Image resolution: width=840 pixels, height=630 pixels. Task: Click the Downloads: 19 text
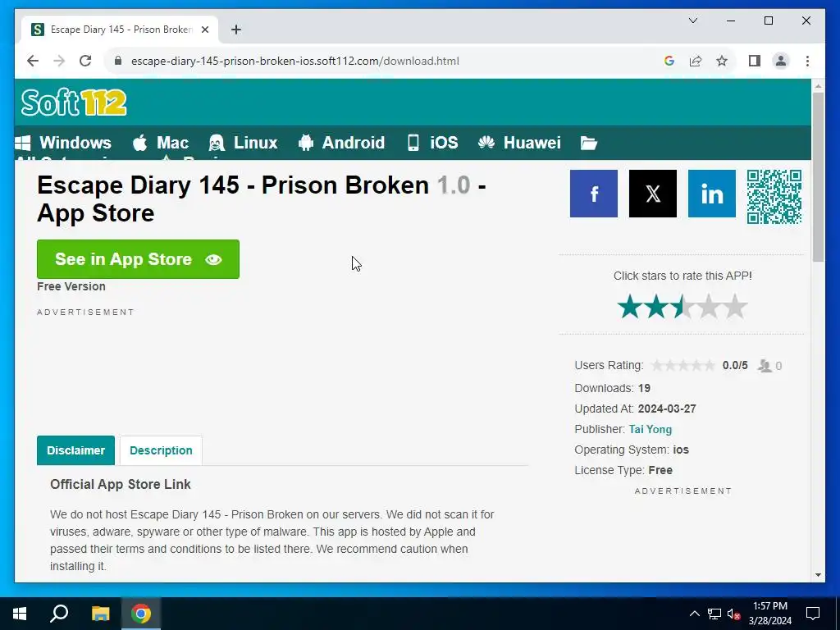coord(612,388)
